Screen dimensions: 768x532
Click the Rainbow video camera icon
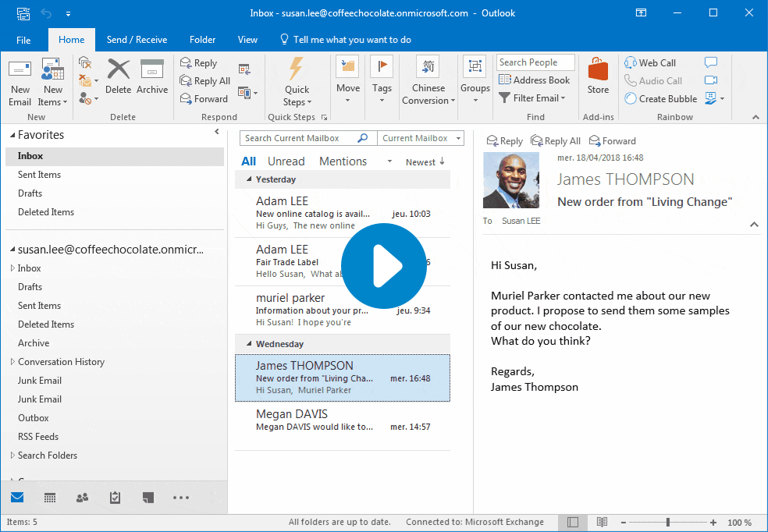(x=711, y=80)
